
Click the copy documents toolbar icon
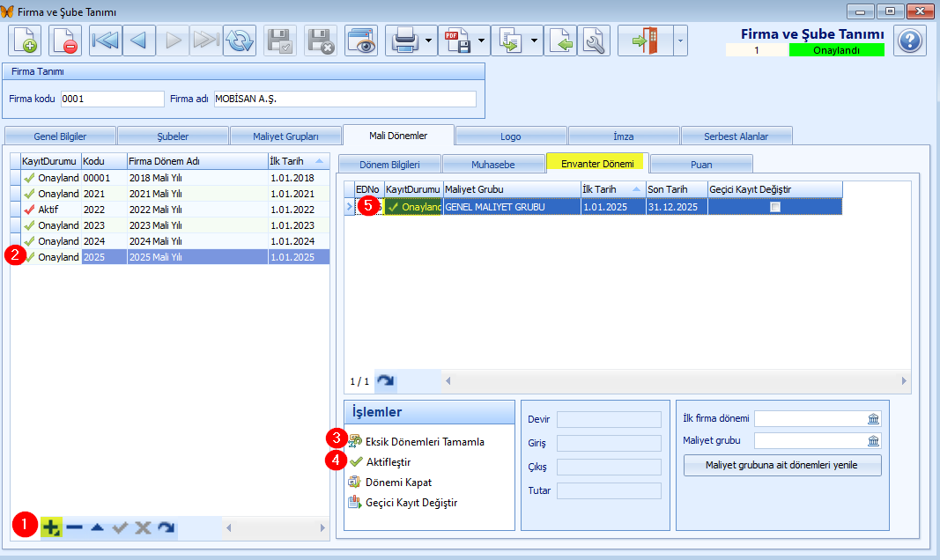coord(509,41)
